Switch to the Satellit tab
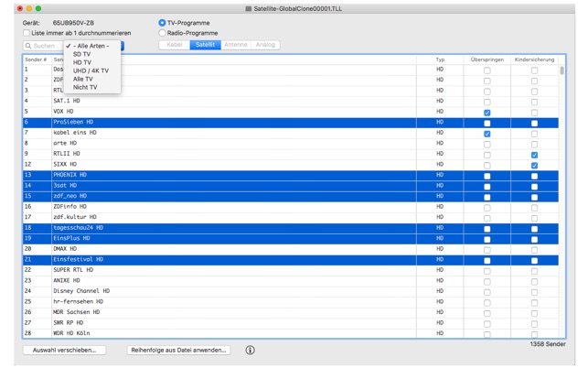588x368 pixels. point(205,45)
